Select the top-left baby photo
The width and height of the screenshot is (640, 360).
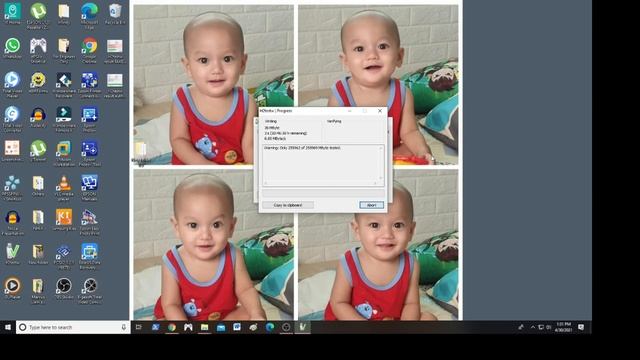pos(213,84)
